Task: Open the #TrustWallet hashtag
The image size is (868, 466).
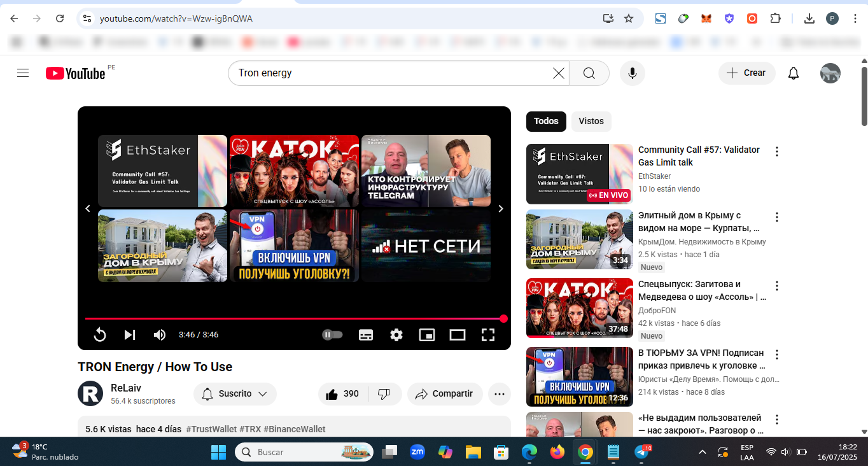Action: pos(211,429)
